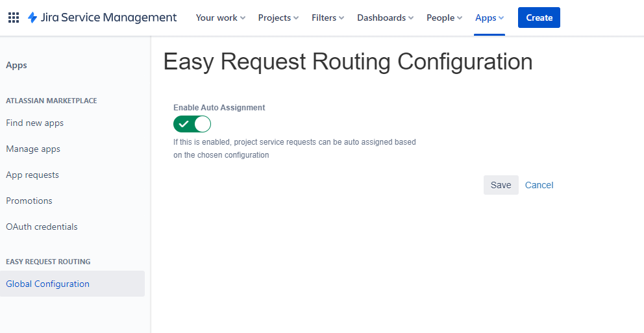644x333 pixels.
Task: Cancel the configuration changes
Action: (x=539, y=185)
